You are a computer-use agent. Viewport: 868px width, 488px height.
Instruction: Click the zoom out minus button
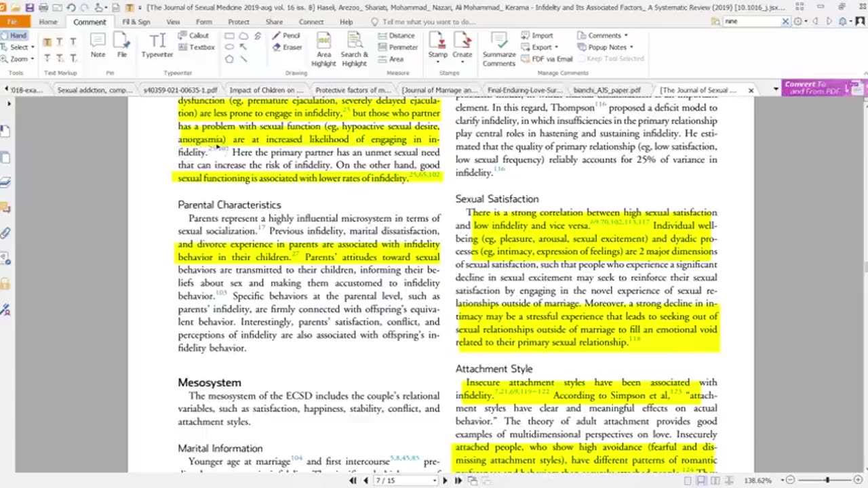point(789,481)
